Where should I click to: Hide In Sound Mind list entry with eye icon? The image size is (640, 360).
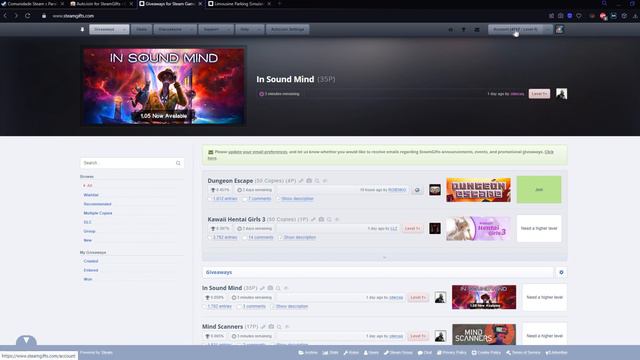click(x=286, y=288)
